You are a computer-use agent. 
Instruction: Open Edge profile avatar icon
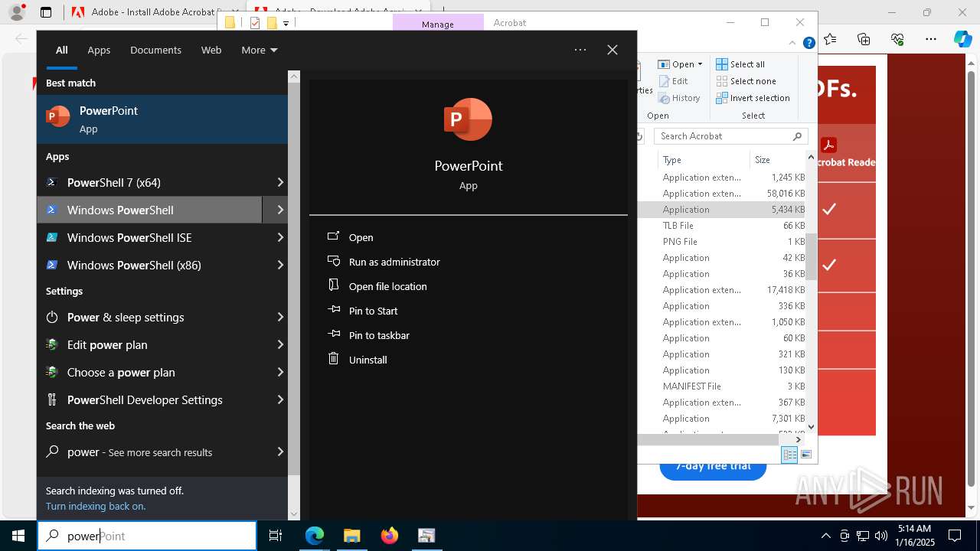click(x=16, y=12)
